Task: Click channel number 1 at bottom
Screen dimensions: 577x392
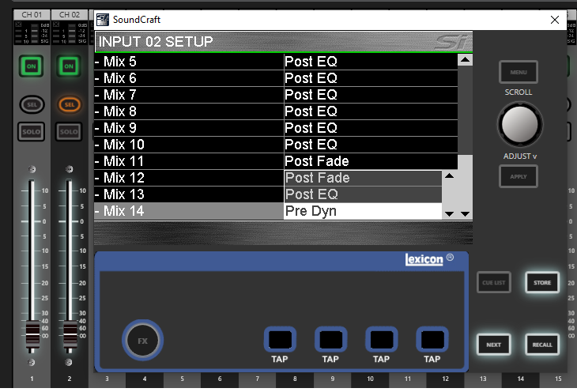Action: click(32, 379)
